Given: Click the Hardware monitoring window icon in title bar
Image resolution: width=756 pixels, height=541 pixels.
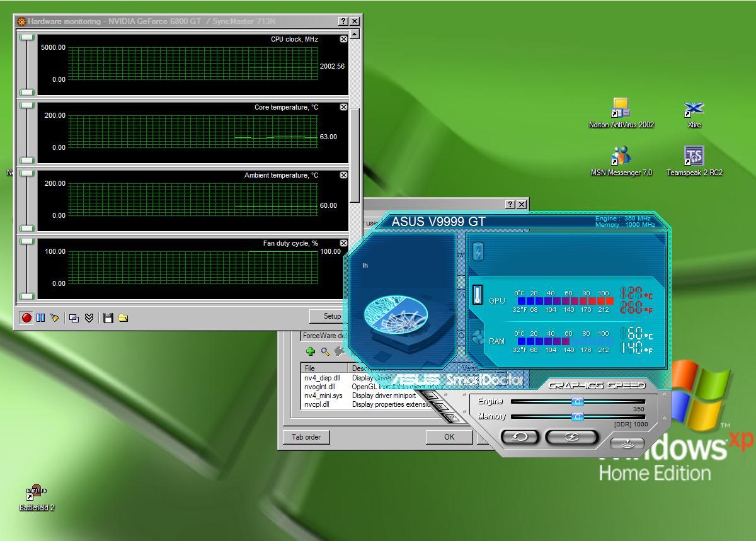Looking at the screenshot, I should point(22,21).
